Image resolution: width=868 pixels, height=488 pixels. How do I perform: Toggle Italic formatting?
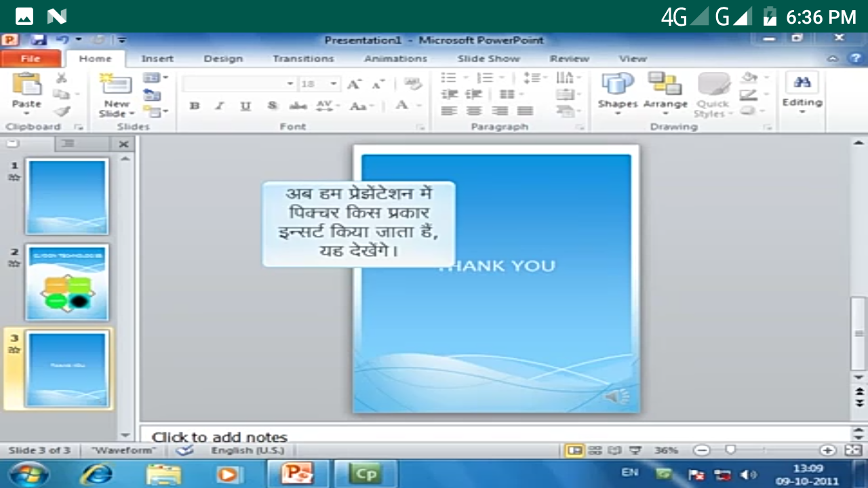coord(219,106)
